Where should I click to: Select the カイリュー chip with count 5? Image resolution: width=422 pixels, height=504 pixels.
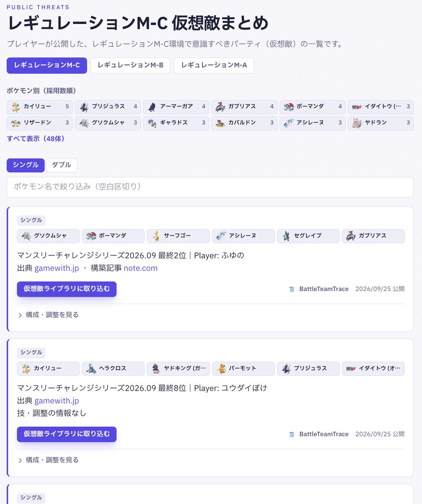[x=40, y=107]
